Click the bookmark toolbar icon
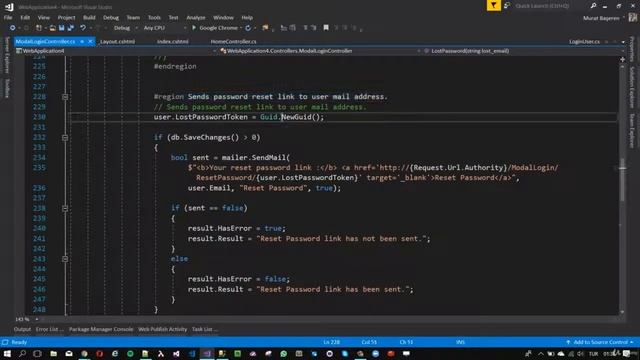This screenshot has height=360, width=640. pos(326,28)
